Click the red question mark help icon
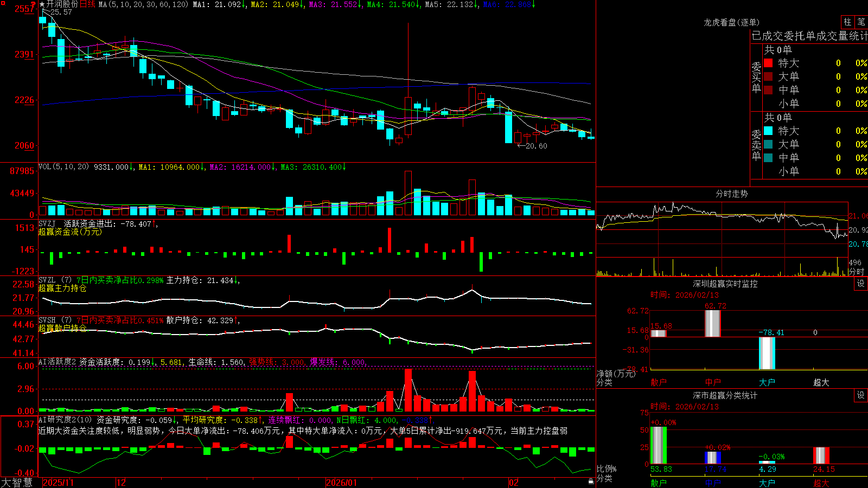 (x=33, y=4)
